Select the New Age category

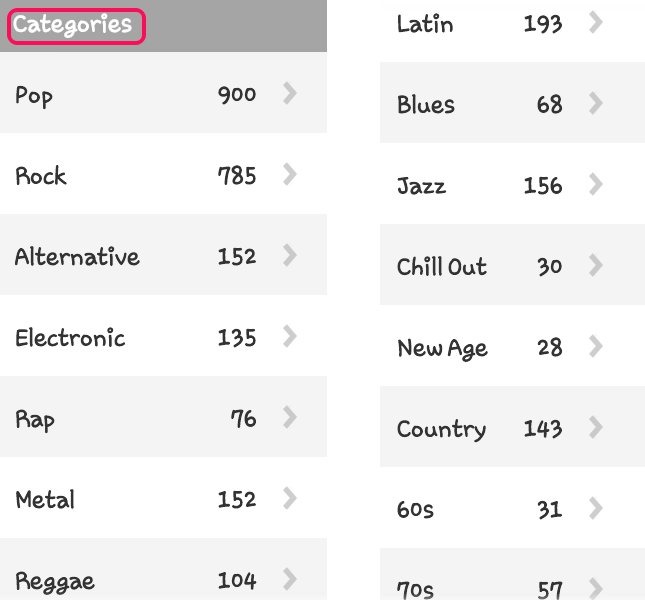click(442, 348)
